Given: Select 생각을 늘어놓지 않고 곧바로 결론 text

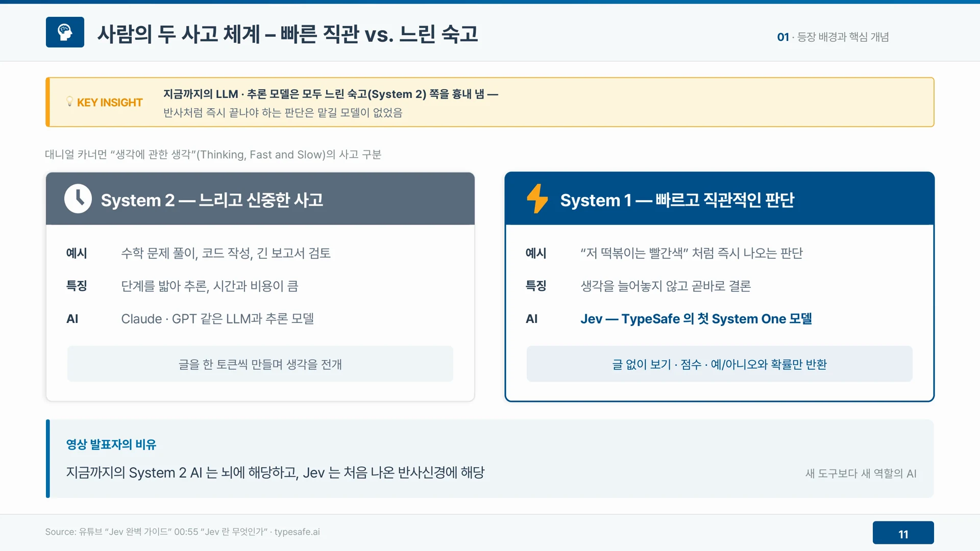Looking at the screenshot, I should pyautogui.click(x=666, y=286).
